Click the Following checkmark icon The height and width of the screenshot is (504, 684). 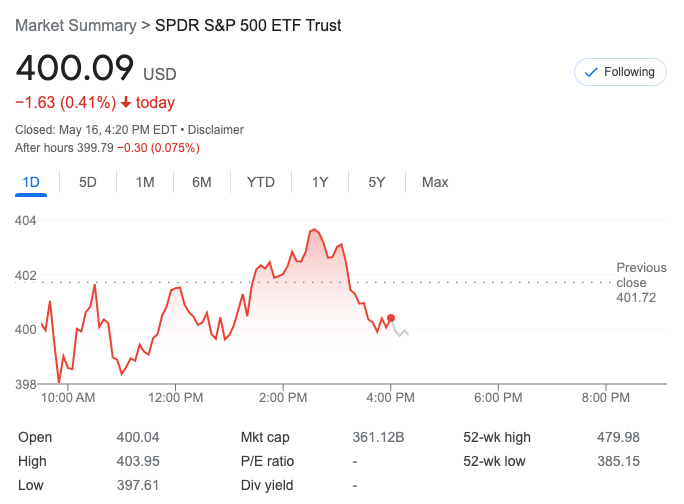click(590, 72)
